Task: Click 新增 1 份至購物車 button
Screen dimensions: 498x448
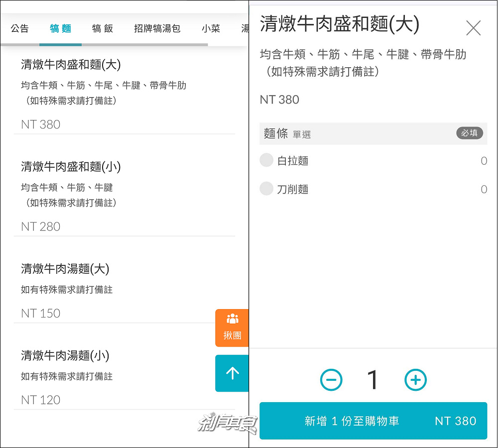Action: [373, 421]
